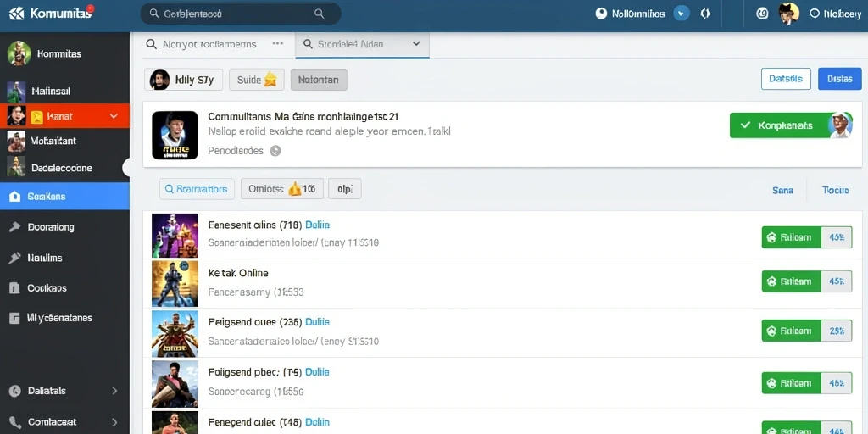Click the refresh icon in top bar

705,14
